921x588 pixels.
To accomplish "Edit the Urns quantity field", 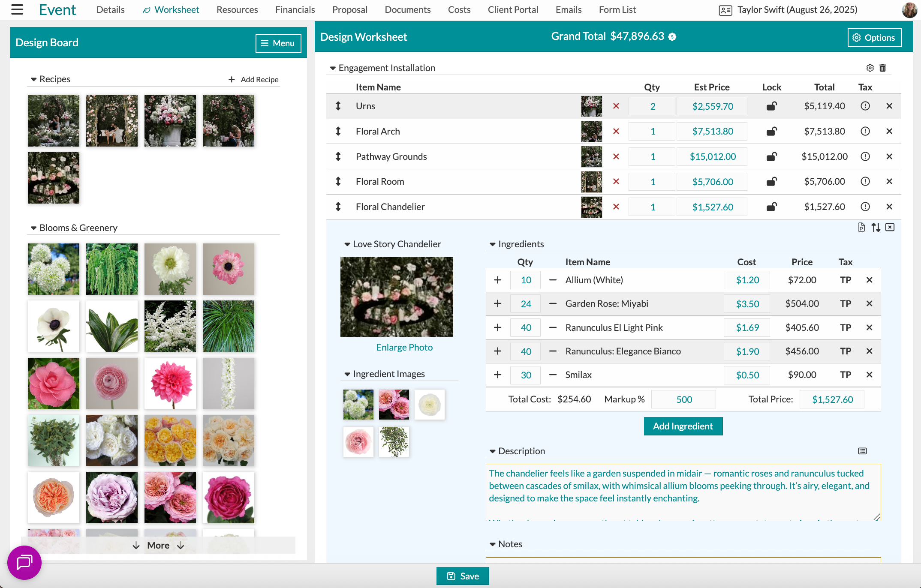I will pyautogui.click(x=653, y=106).
